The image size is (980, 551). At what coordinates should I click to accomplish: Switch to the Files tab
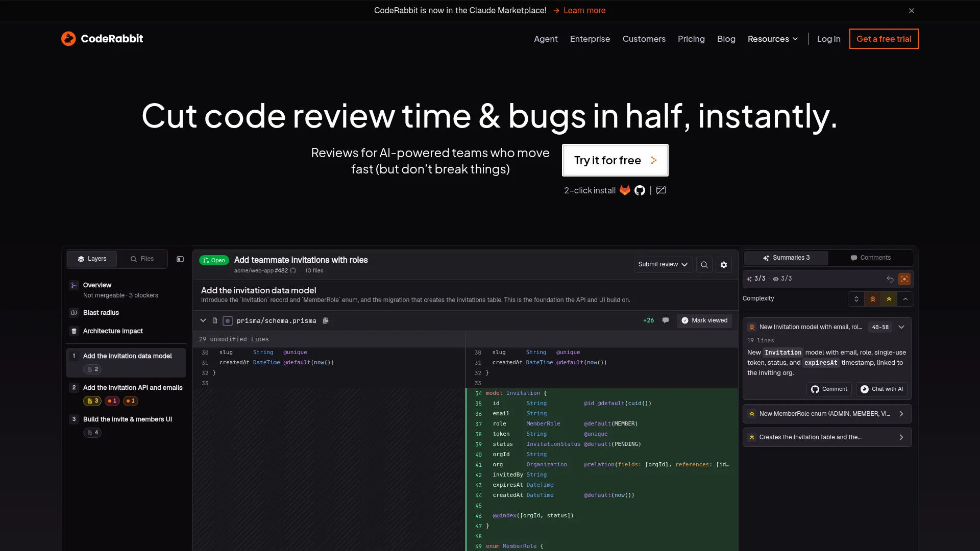(142, 259)
